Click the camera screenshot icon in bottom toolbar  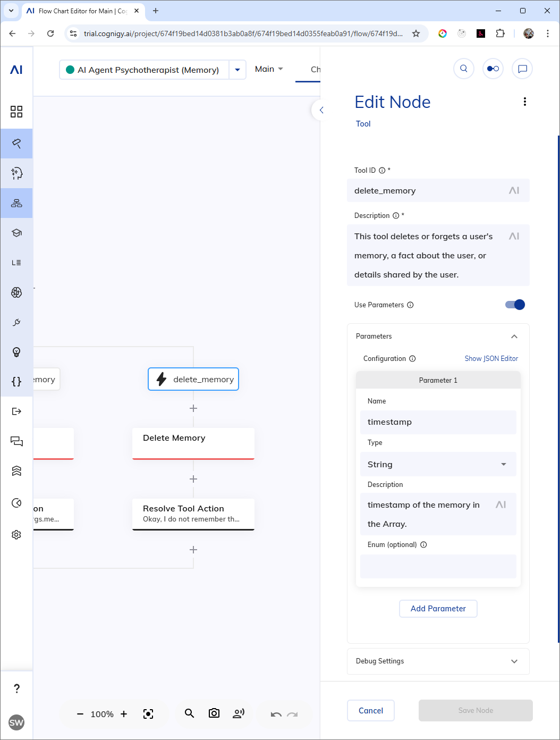[214, 713]
